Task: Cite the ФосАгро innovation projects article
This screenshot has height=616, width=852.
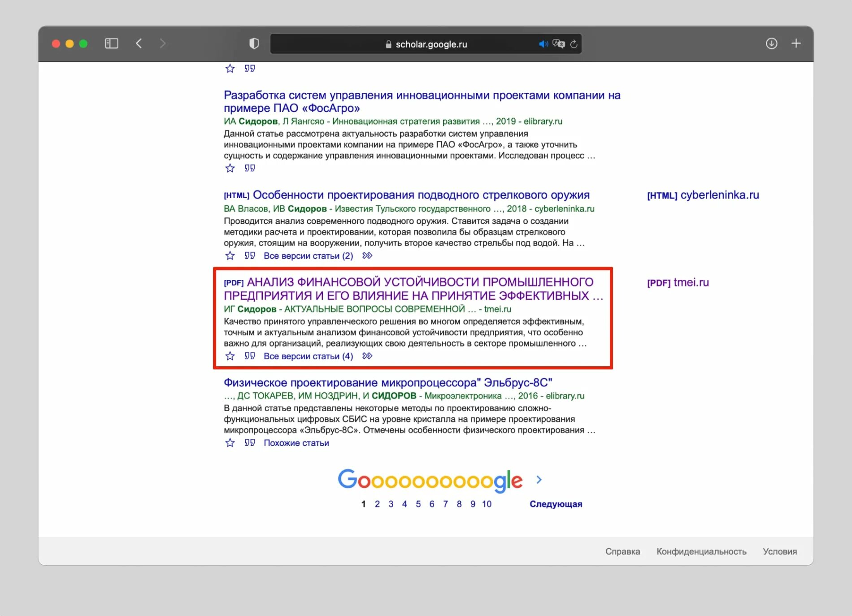Action: (250, 168)
